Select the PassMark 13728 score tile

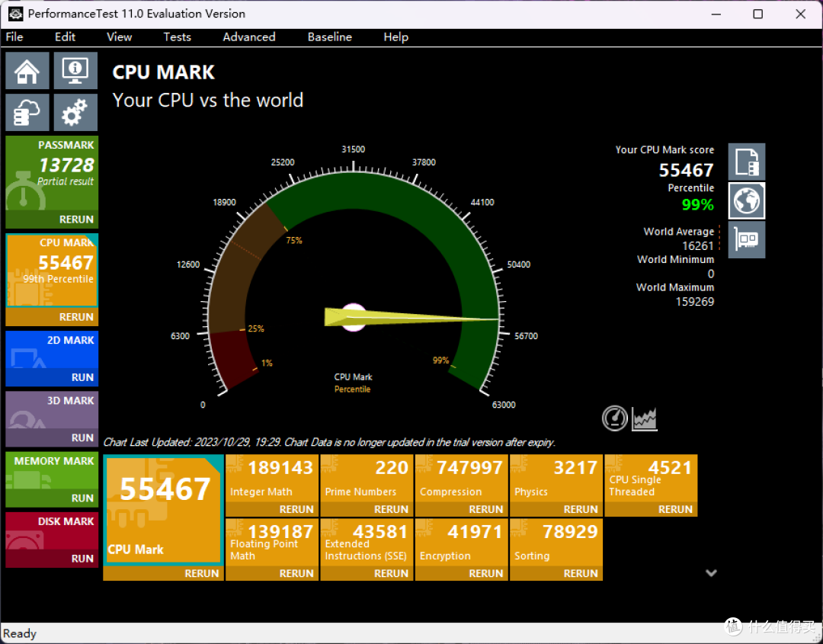[52, 173]
